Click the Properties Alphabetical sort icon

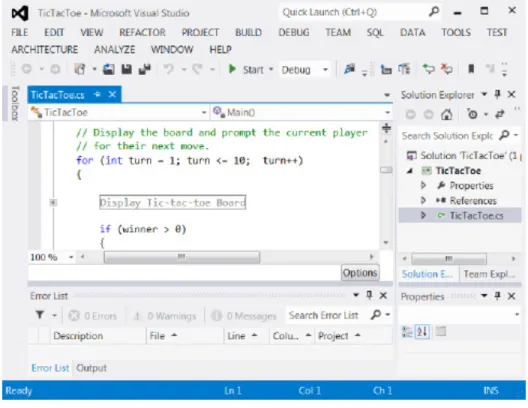422,332
